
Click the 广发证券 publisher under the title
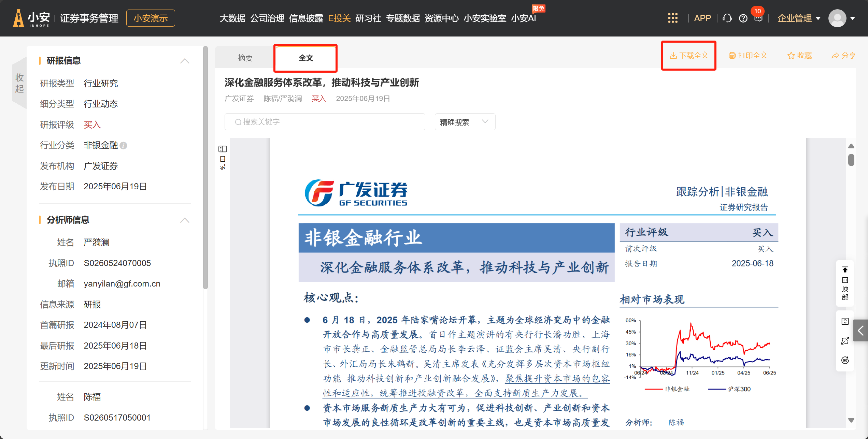coord(239,99)
